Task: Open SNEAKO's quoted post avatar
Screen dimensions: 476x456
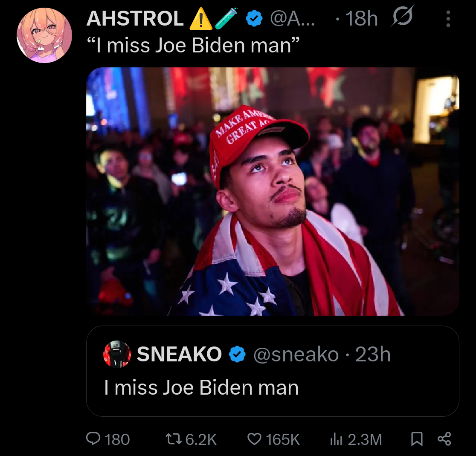Action: point(117,354)
